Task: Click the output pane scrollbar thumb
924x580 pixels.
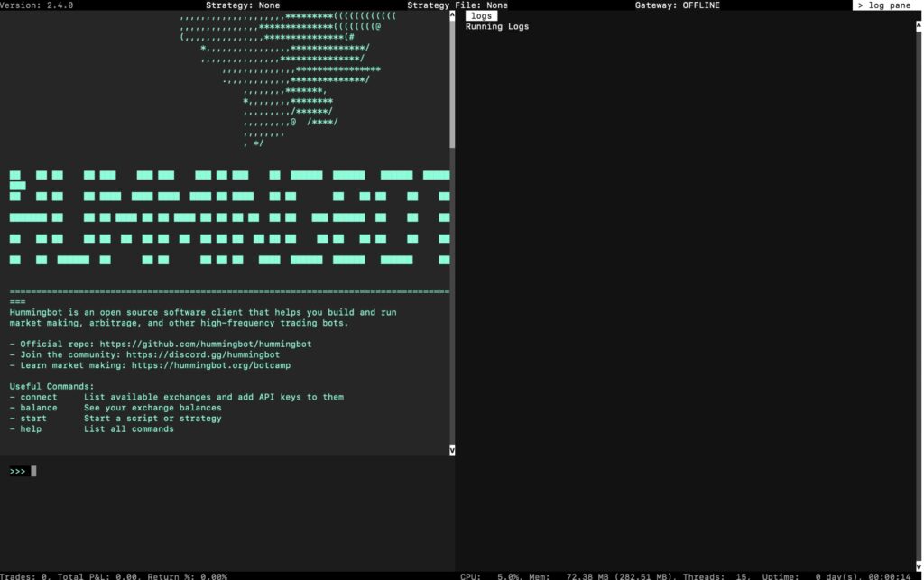Action: 452,84
